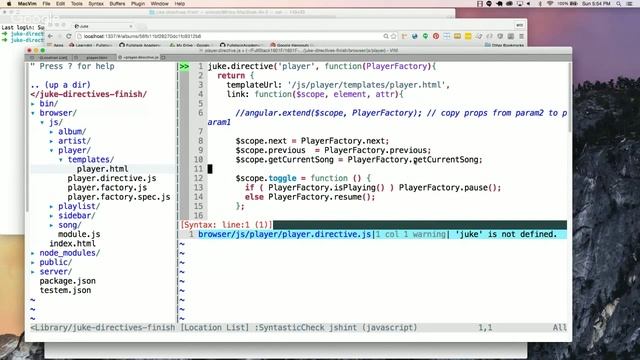
Task: Expand the artist/ folder
Action: 51,141
